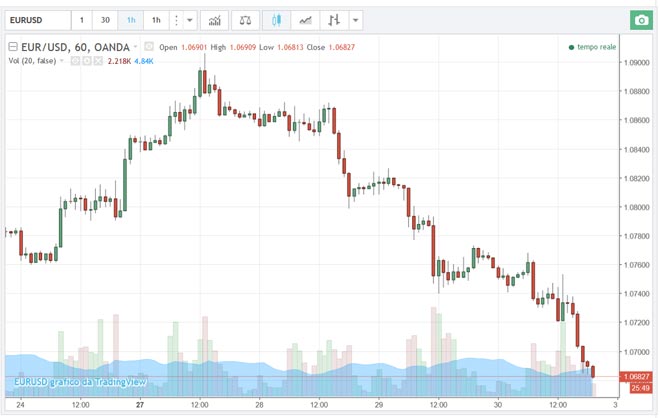Open the indicators chart icon

click(x=212, y=20)
